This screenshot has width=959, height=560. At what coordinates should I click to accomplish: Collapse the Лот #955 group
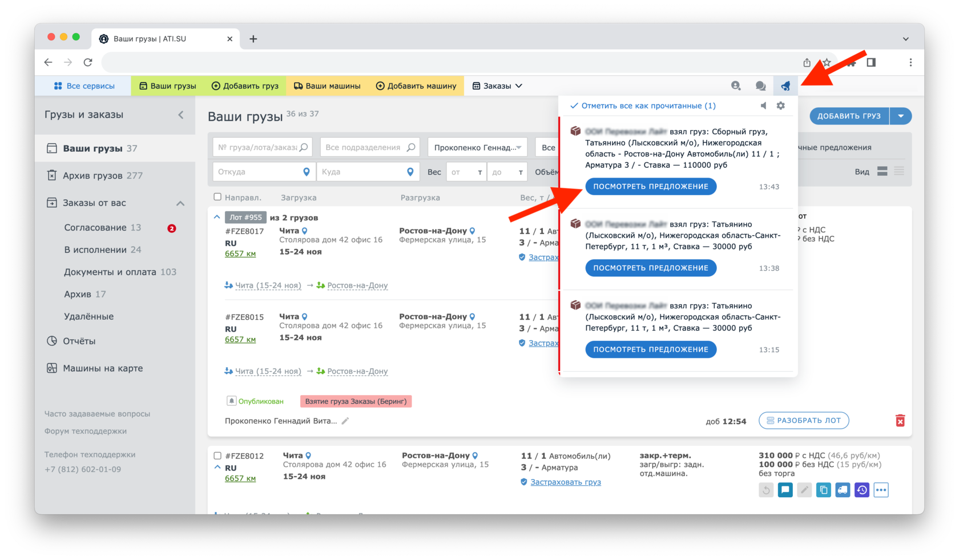pyautogui.click(x=217, y=217)
